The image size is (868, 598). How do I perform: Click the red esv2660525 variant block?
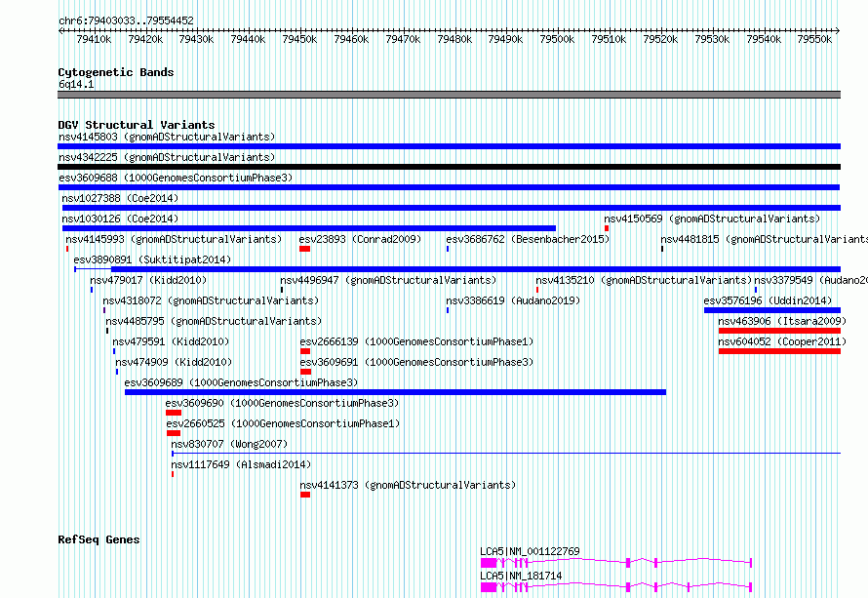[x=174, y=433]
